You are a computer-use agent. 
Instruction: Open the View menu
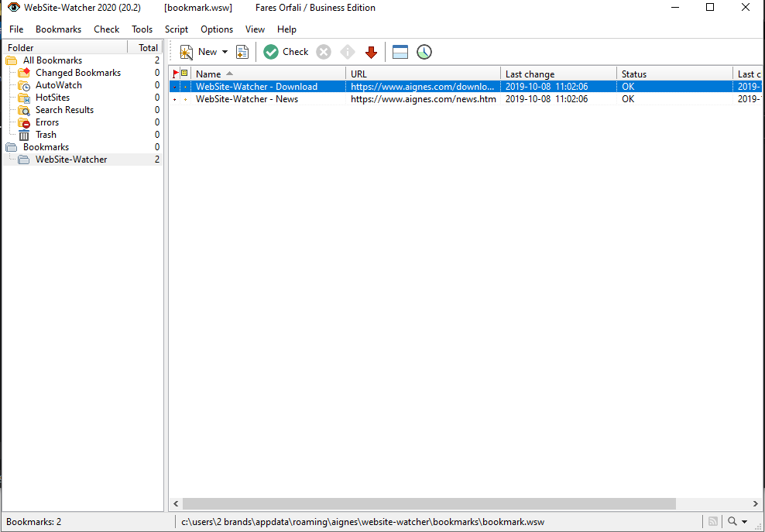click(x=255, y=29)
